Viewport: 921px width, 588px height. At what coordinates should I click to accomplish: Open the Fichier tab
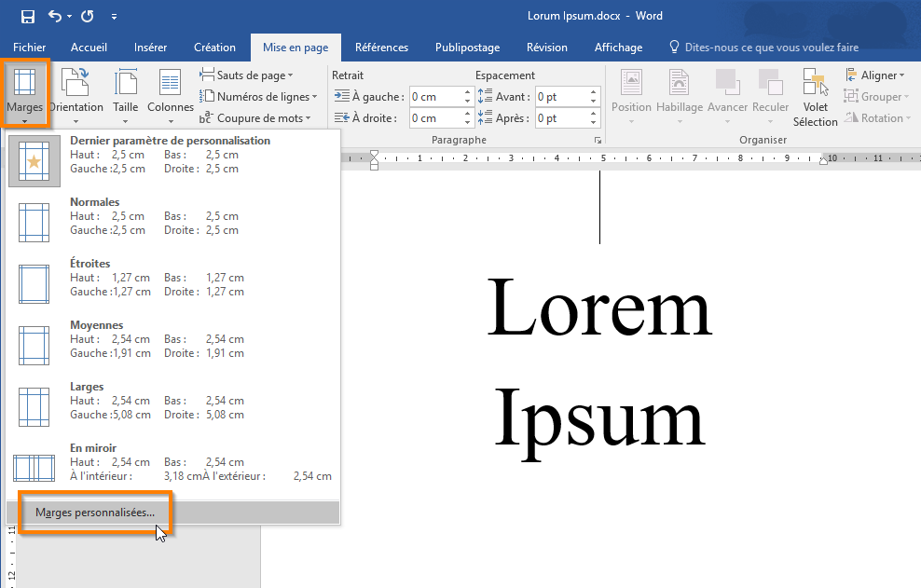coord(30,48)
